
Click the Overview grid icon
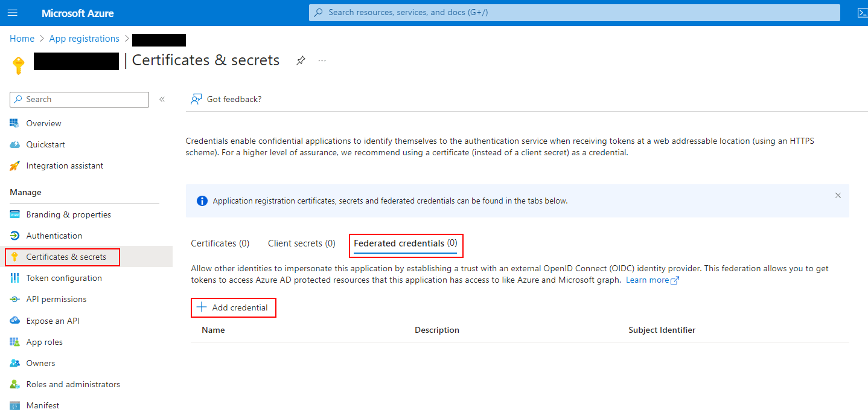coord(14,123)
